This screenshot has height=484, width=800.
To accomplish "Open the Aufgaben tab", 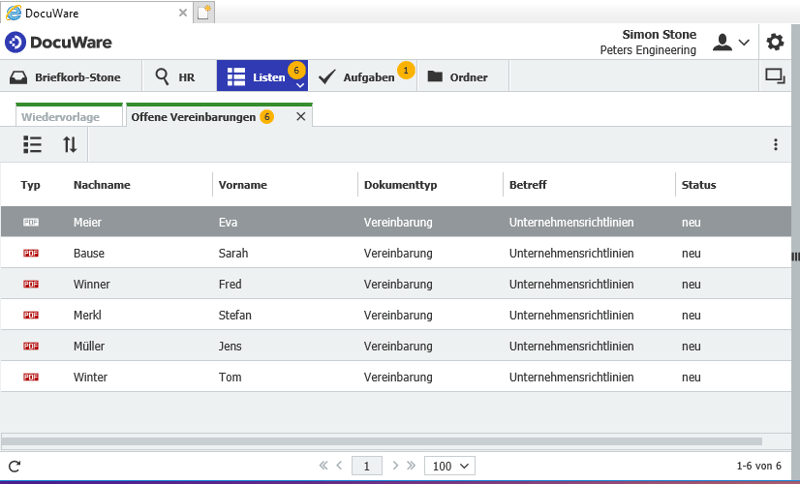I will coord(360,77).
